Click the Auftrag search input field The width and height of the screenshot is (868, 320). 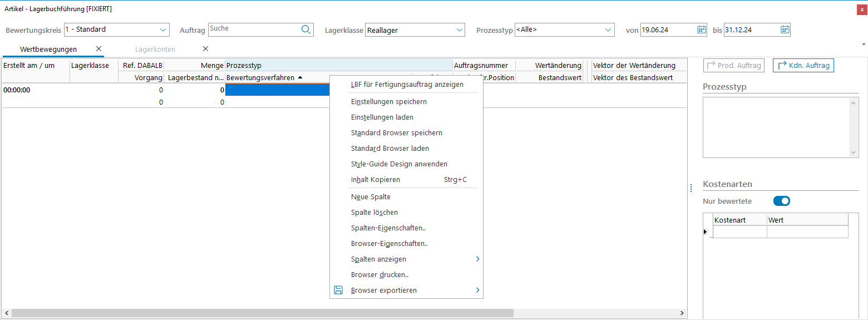[253, 29]
